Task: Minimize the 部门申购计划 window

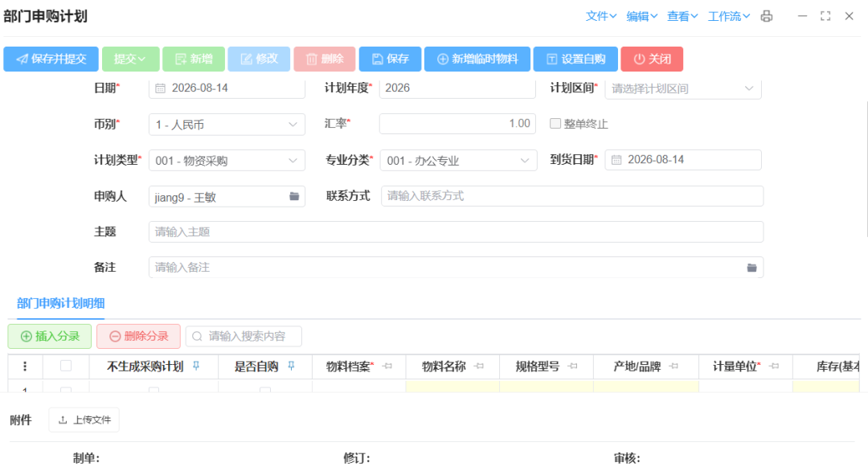Action: (802, 16)
